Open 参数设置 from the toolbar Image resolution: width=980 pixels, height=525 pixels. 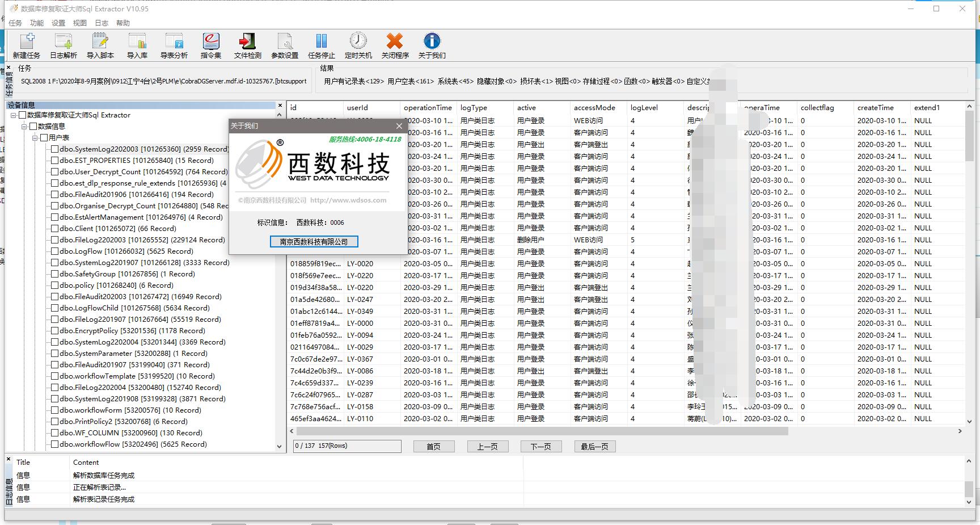tap(285, 45)
